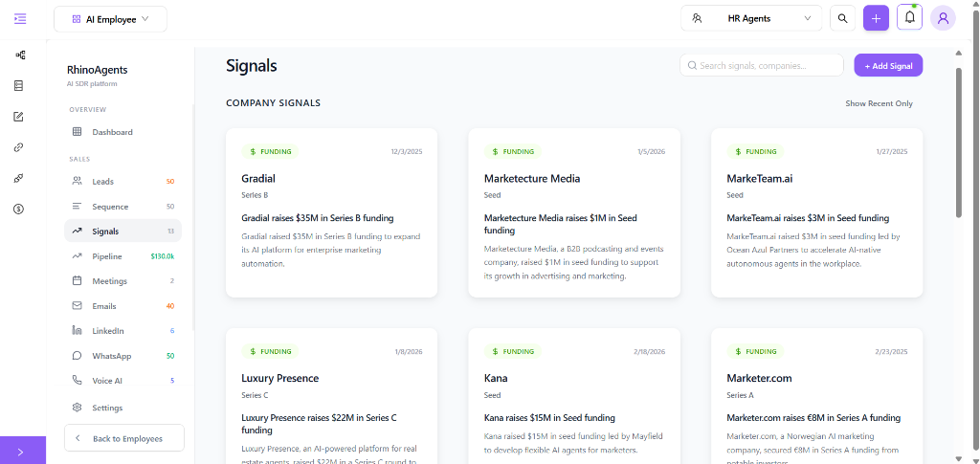Open the notifications bell
Screen dimensions: 980x464
click(x=909, y=18)
